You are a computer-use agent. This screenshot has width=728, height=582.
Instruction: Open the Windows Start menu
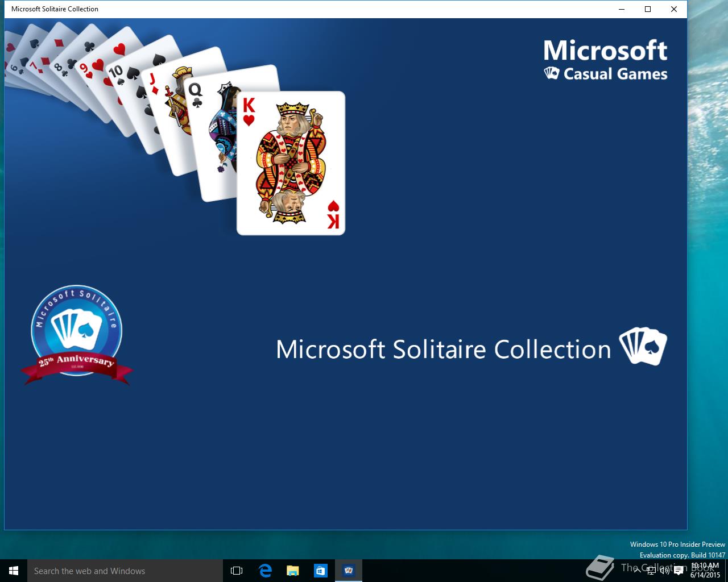pyautogui.click(x=14, y=571)
